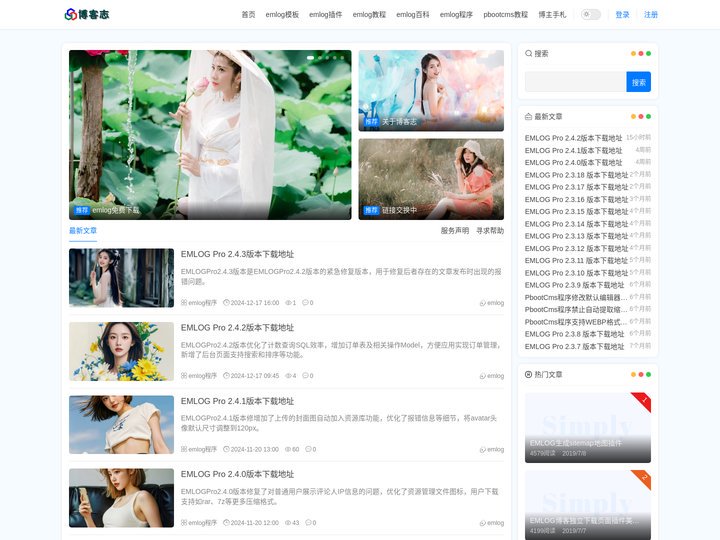This screenshot has height=540, width=720.
Task: Toggle the dark mode switch in header
Action: coord(591,14)
